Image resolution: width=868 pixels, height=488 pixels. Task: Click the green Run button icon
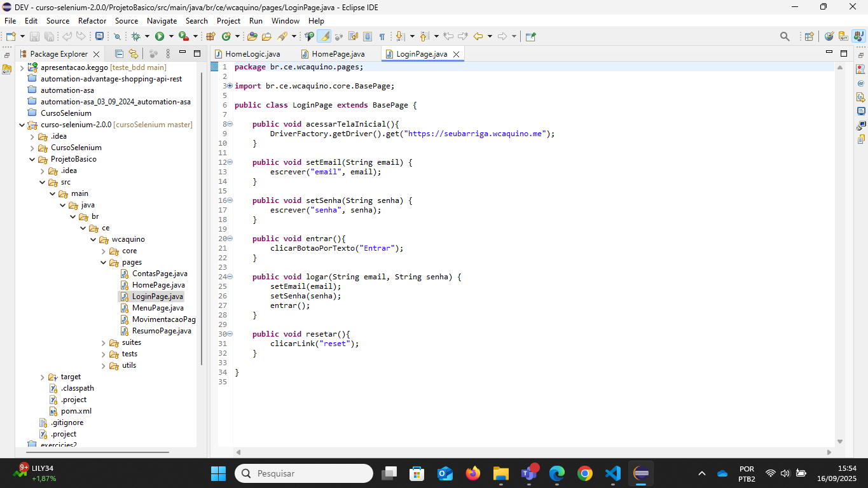pos(160,36)
